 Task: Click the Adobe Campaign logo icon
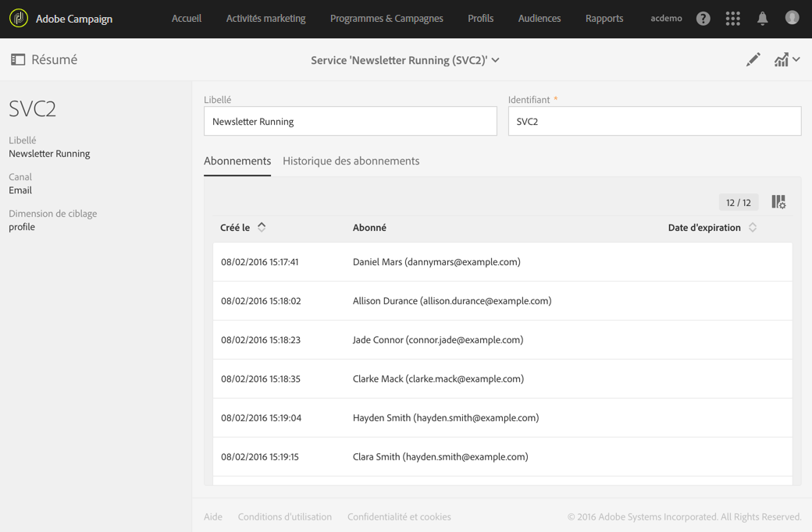(x=19, y=18)
